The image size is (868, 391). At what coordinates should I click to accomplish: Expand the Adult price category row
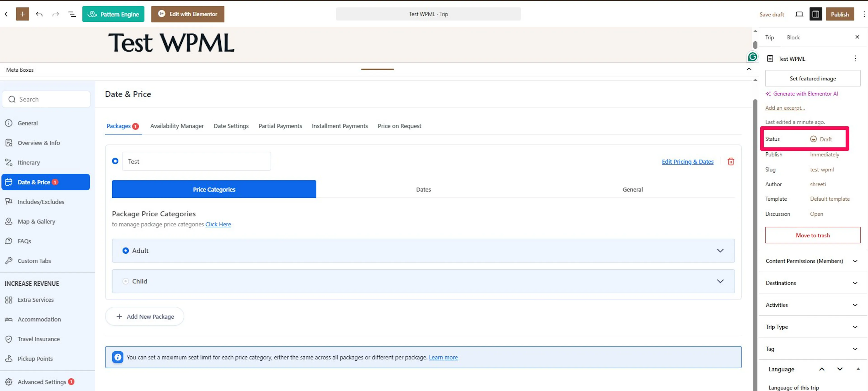pyautogui.click(x=720, y=250)
